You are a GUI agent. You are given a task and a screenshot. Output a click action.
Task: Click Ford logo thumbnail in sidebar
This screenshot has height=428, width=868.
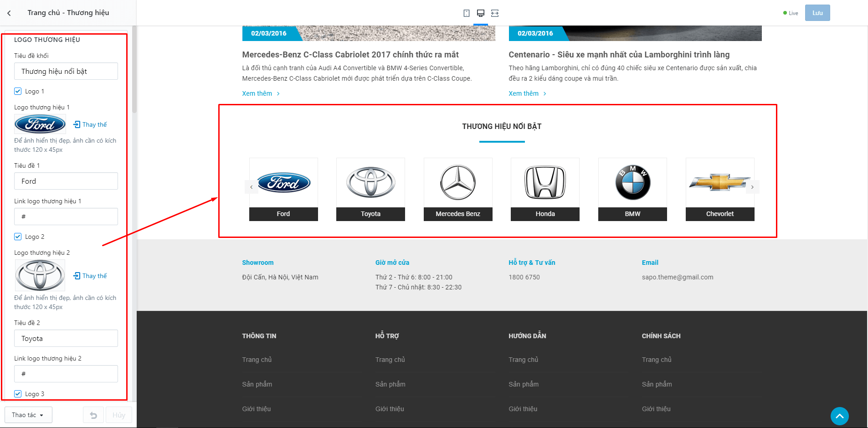[40, 124]
